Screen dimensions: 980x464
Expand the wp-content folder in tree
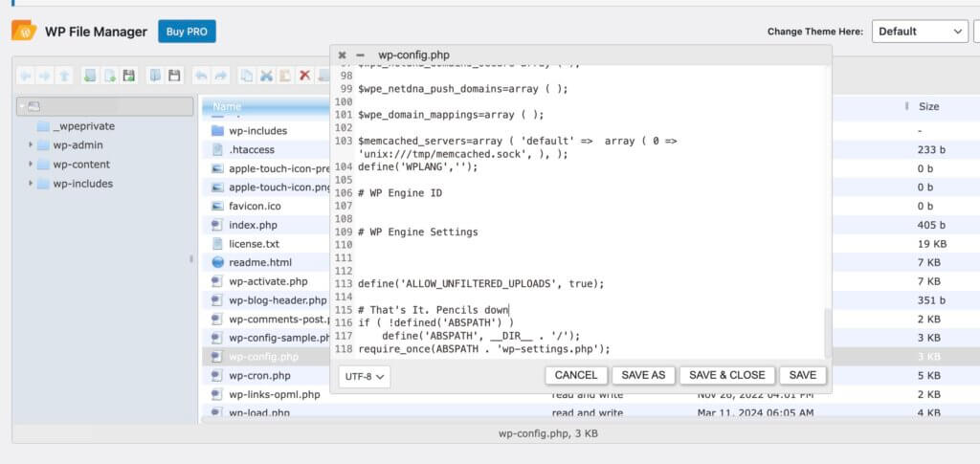(x=30, y=165)
